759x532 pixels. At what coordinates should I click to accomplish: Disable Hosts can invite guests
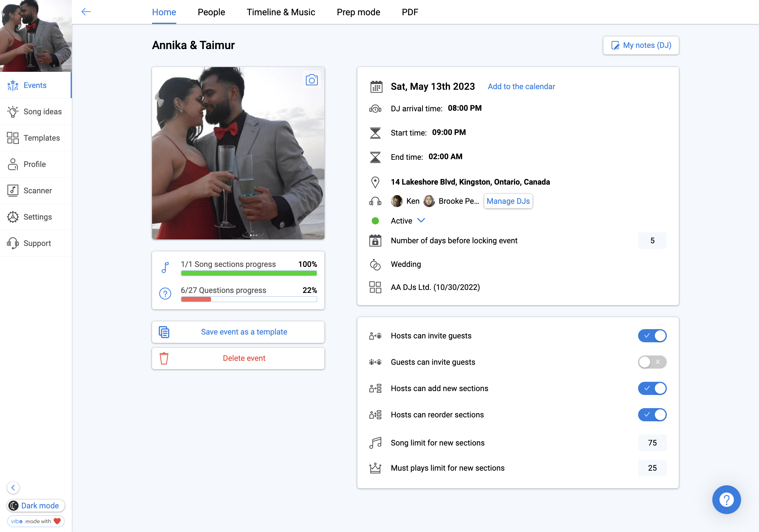coord(652,336)
